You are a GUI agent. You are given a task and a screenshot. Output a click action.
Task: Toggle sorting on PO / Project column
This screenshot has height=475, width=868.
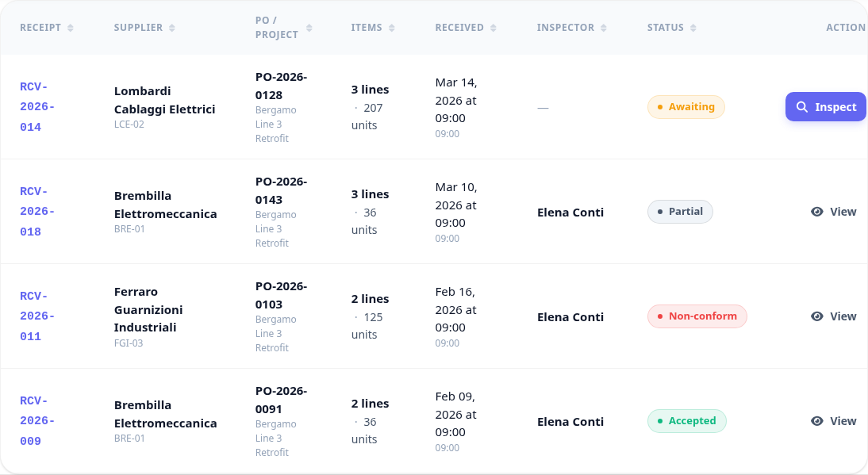(309, 28)
